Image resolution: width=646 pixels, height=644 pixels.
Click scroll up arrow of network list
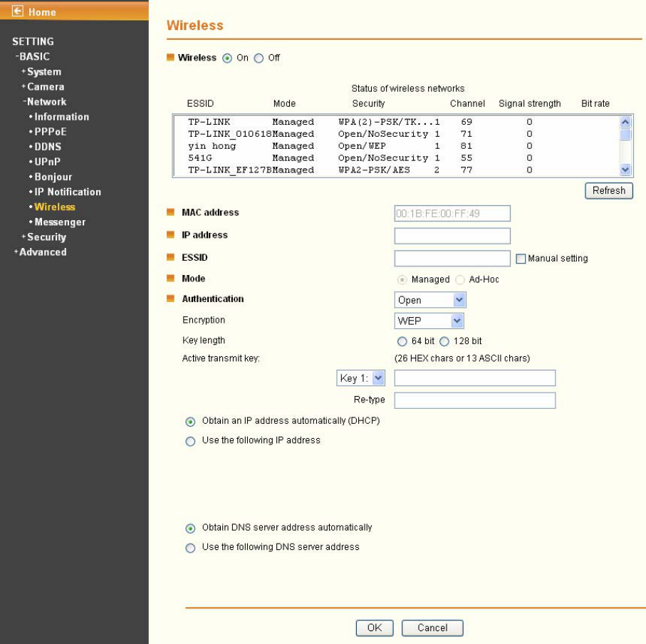point(625,122)
